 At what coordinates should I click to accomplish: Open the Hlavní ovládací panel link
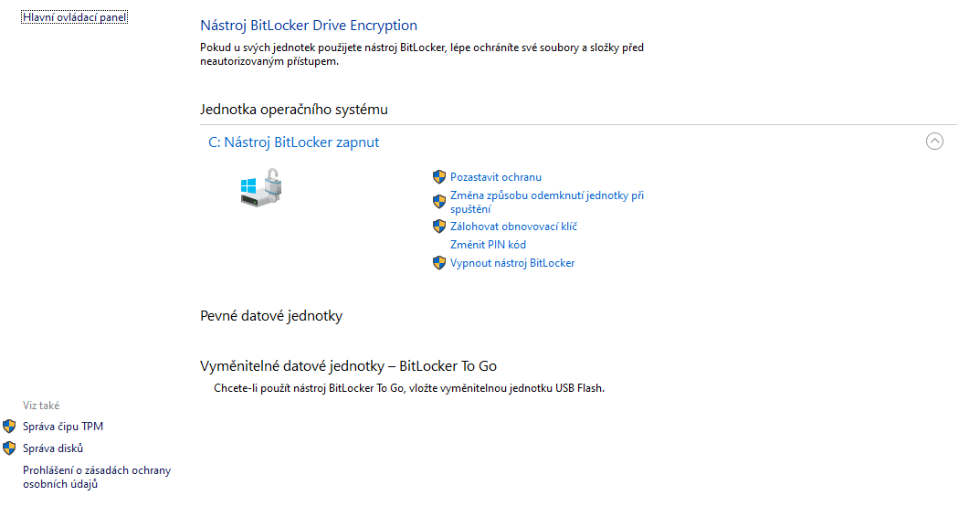pos(74,17)
